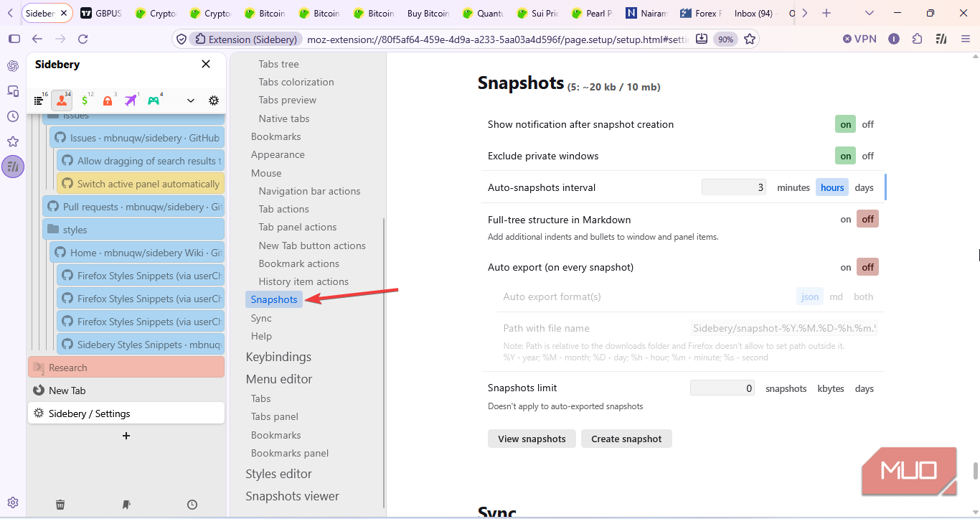The image size is (980, 519).
Task: Open the history clock icon at Sidebery bottom
Action: tap(192, 505)
